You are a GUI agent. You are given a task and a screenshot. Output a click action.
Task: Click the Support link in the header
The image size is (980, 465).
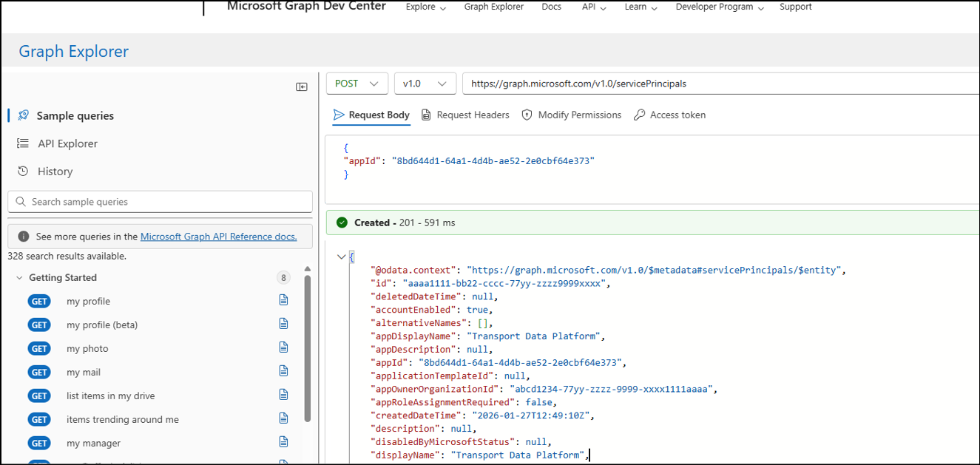pyautogui.click(x=795, y=7)
